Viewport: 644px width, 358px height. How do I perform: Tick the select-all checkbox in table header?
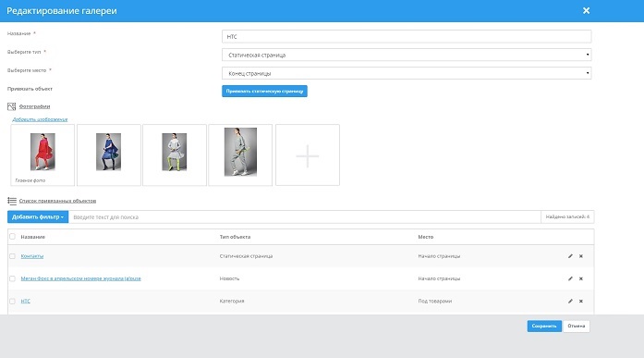coord(12,236)
